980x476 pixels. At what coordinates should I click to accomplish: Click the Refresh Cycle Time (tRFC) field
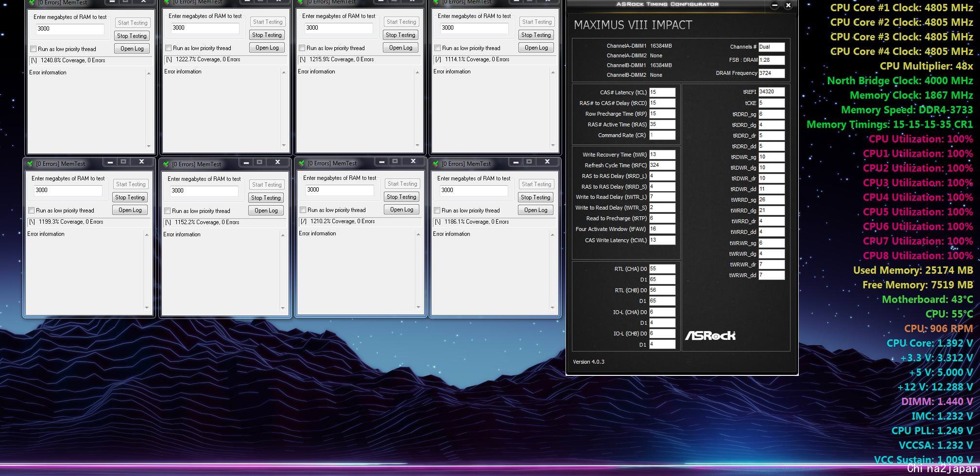coord(662,165)
